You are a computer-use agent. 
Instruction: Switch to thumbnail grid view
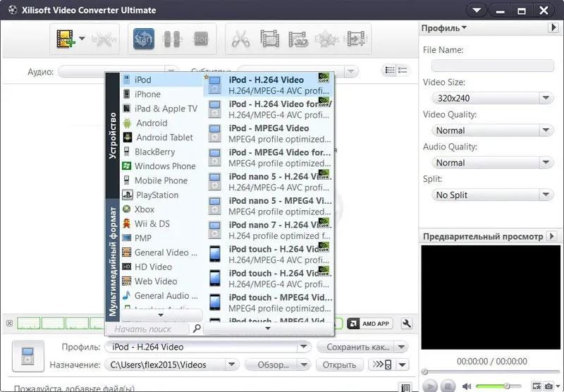[x=390, y=70]
